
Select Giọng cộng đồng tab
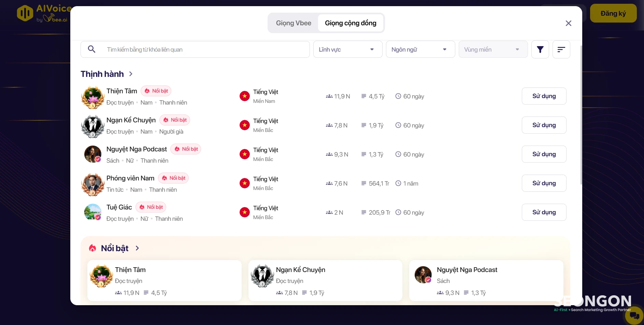click(350, 23)
